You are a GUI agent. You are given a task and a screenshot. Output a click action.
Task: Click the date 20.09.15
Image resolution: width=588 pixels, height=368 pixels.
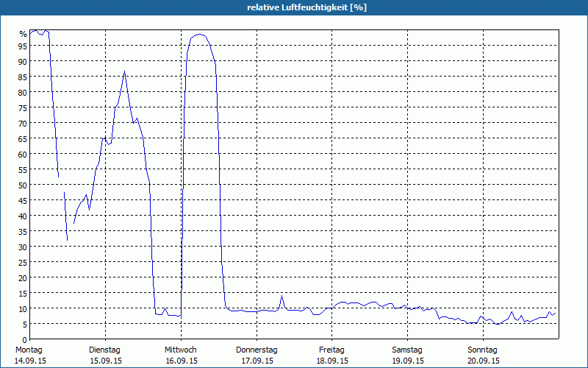484,361
